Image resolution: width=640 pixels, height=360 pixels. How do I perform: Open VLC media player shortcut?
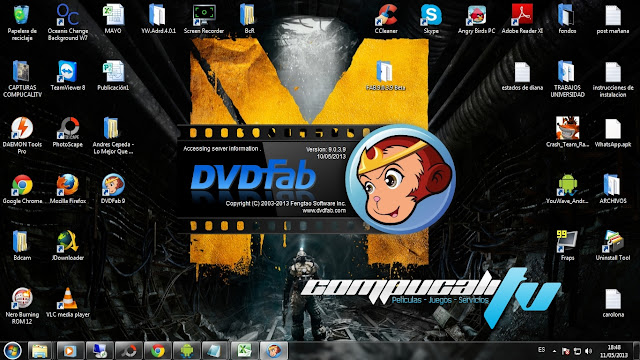tap(68, 298)
